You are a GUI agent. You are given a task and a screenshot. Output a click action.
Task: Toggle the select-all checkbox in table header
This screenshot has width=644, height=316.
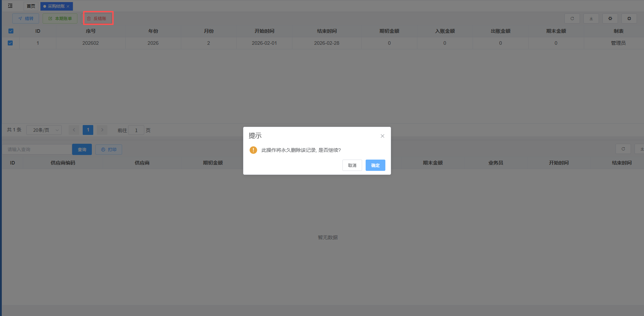11,31
